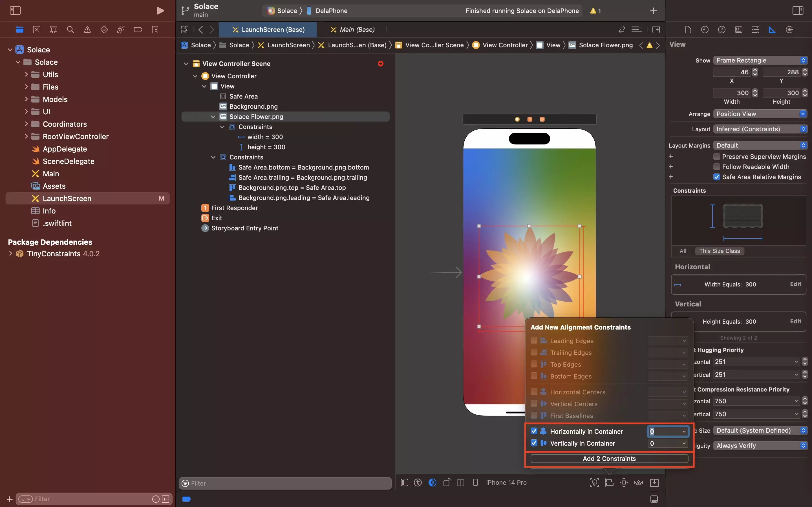Image resolution: width=812 pixels, height=507 pixels.
Task: Open the Layout dropdown menu
Action: click(759, 128)
